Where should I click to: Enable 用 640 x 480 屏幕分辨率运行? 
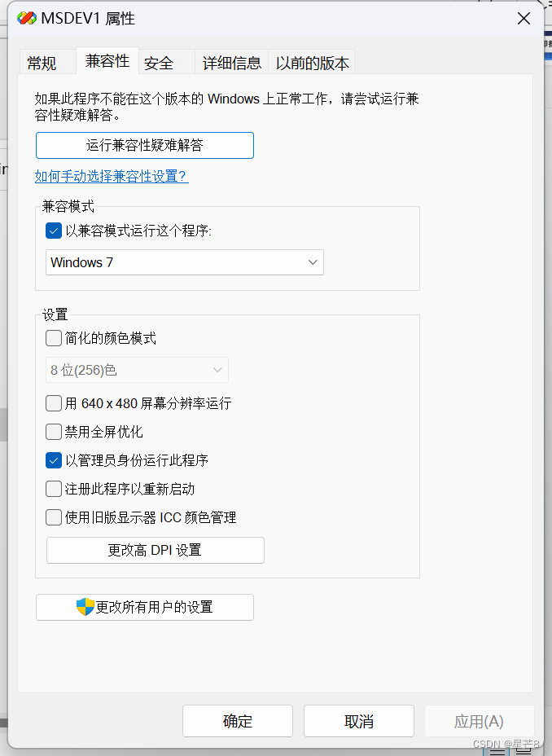[53, 402]
